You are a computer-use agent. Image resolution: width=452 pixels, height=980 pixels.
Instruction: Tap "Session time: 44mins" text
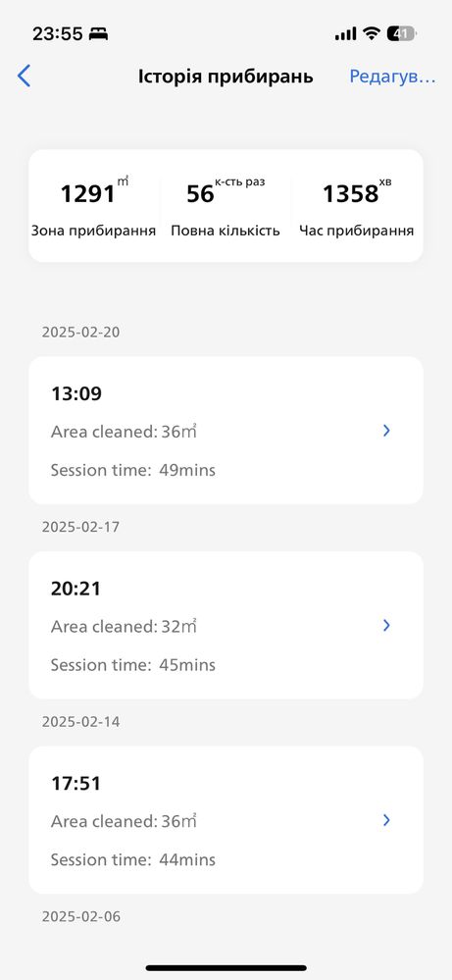[x=133, y=860]
